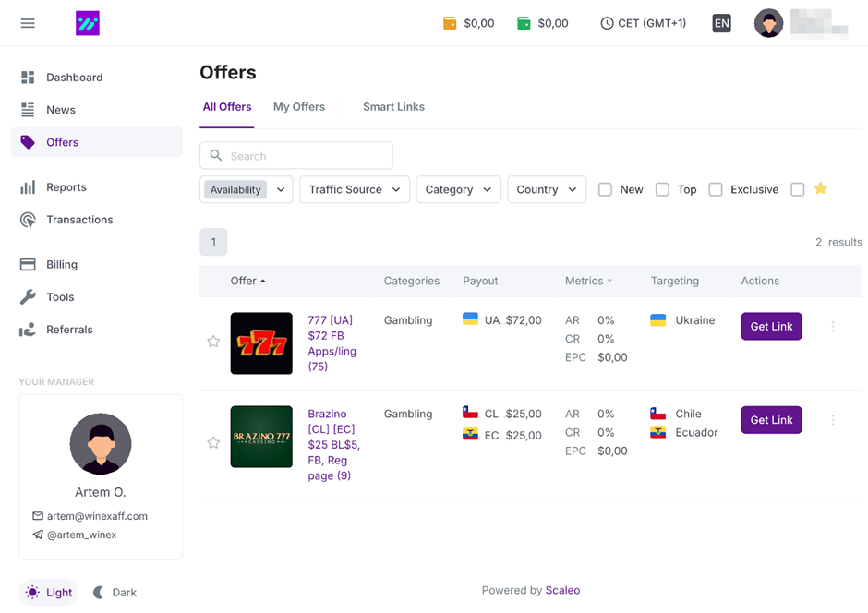This screenshot has width=868, height=613.
Task: Click the offers Search field
Action: (305, 156)
